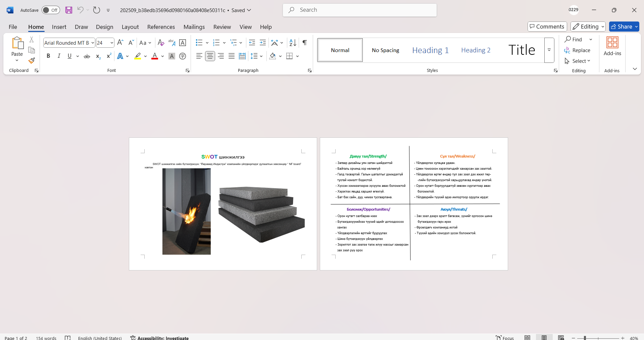Switch to Design tab
644x340 pixels.
(104, 27)
